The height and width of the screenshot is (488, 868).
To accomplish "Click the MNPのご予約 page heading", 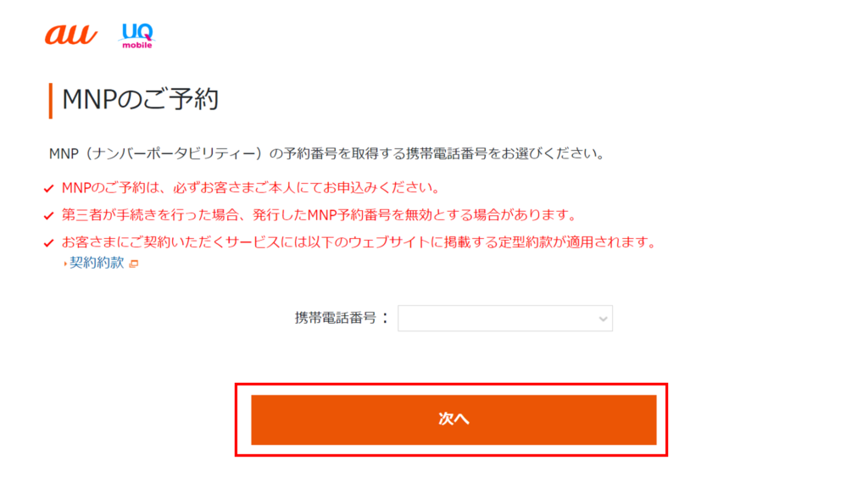I will point(141,100).
